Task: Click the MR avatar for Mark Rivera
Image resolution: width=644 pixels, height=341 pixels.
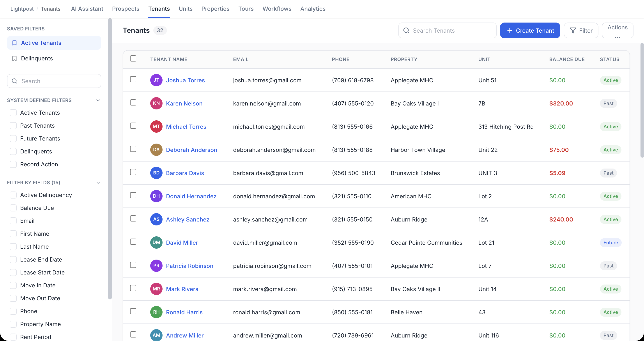Action: (156, 289)
